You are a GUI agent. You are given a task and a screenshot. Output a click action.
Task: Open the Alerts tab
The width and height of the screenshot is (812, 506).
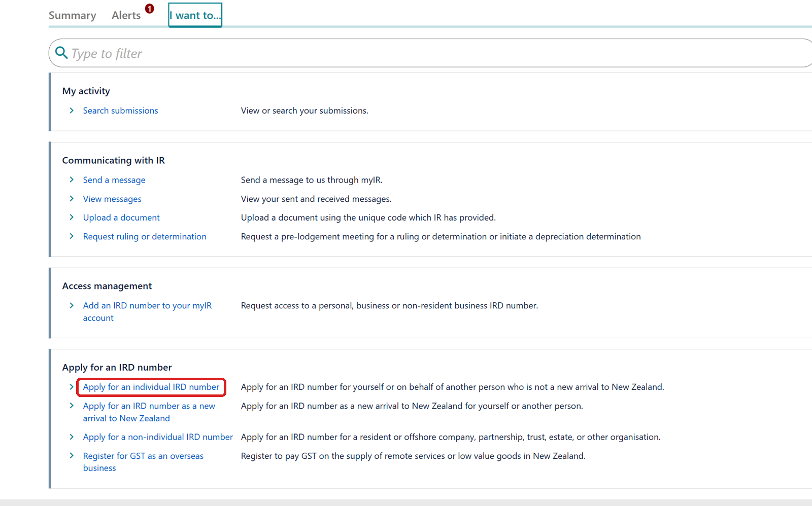126,16
